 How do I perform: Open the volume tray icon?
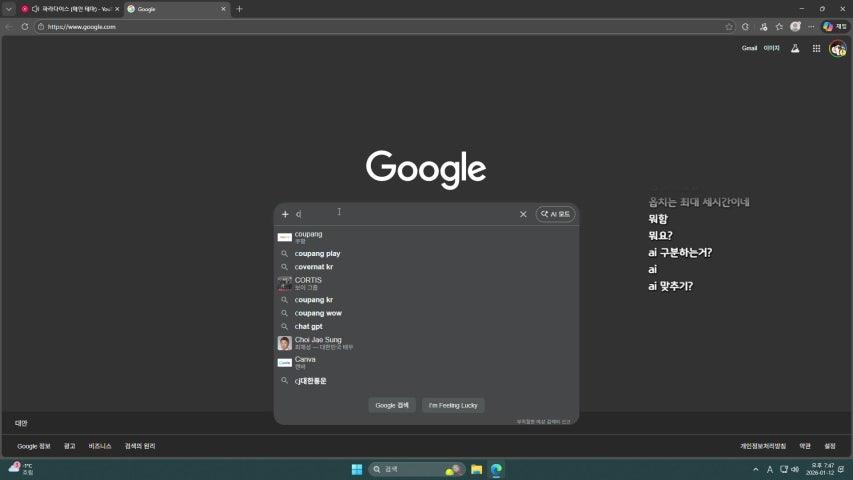(x=795, y=469)
